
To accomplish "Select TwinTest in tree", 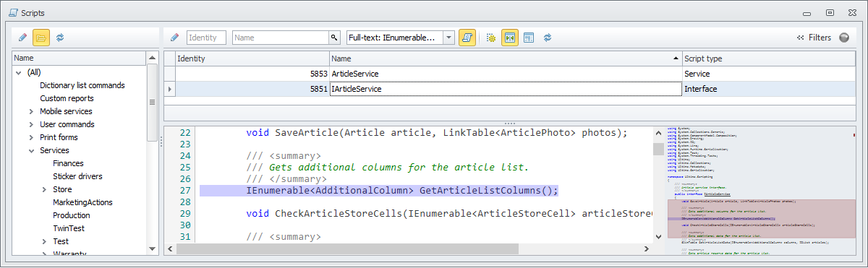I will pyautogui.click(x=69, y=228).
